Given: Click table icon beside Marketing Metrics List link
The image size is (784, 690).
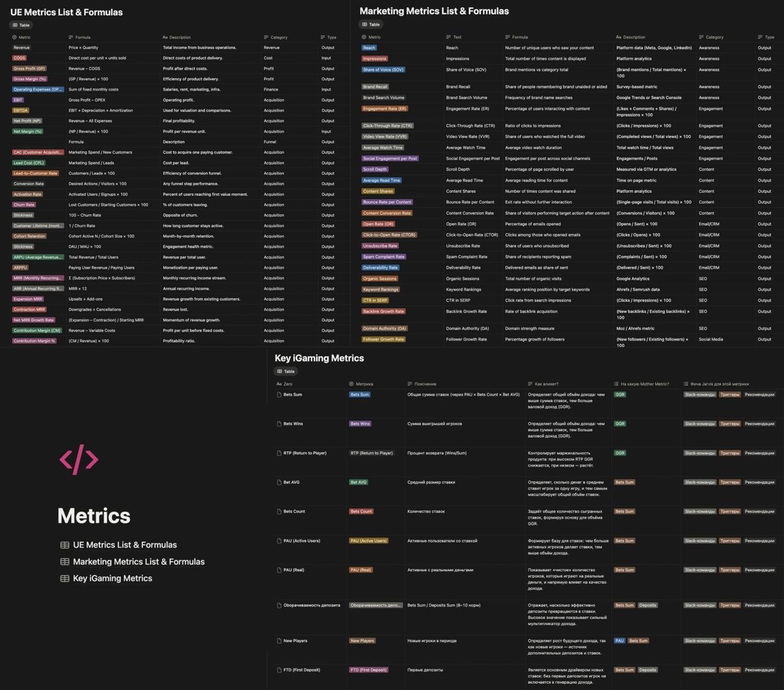Looking at the screenshot, I should tap(64, 561).
